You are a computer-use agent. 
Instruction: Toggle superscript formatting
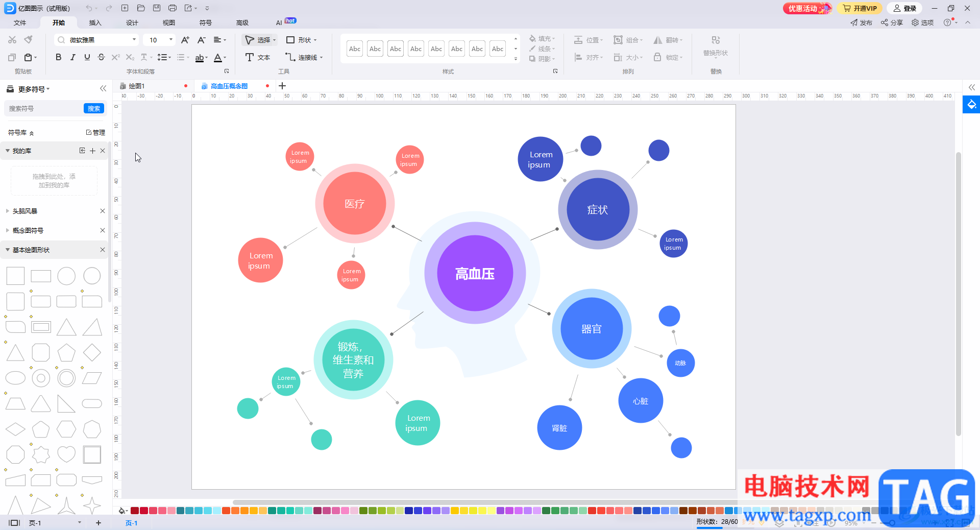[x=115, y=57]
